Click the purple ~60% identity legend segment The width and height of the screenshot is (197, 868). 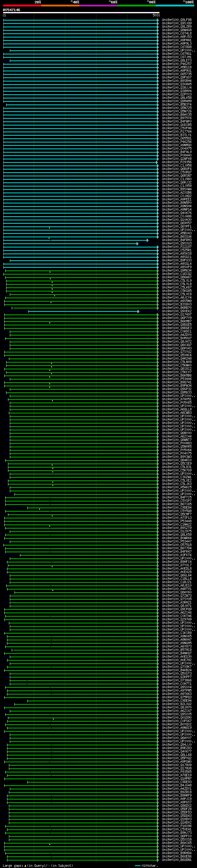click(99, 6)
